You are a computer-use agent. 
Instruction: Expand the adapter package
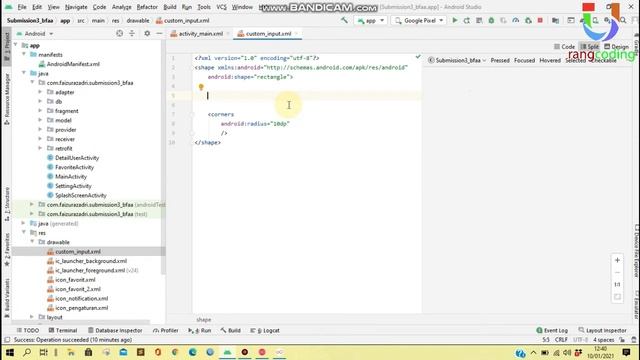[x=40, y=92]
